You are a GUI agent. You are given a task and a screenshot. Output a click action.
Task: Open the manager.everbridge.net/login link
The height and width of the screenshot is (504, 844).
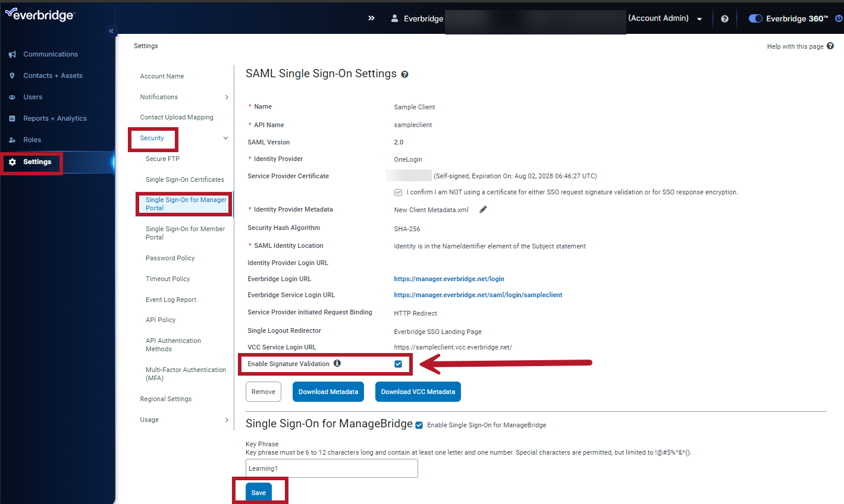coord(449,279)
